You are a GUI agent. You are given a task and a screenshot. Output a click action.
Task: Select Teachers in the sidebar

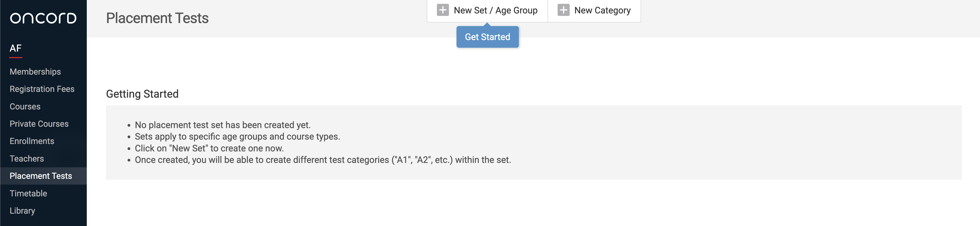click(27, 159)
